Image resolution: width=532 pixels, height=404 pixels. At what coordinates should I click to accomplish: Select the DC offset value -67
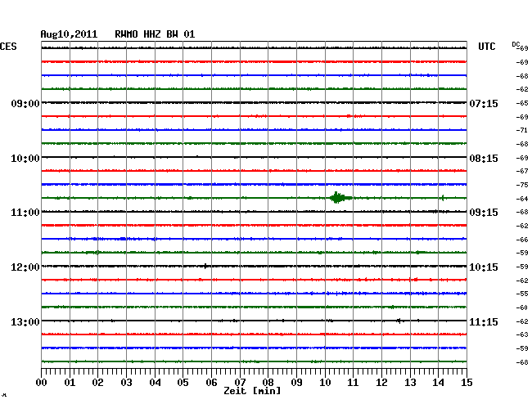(522, 171)
